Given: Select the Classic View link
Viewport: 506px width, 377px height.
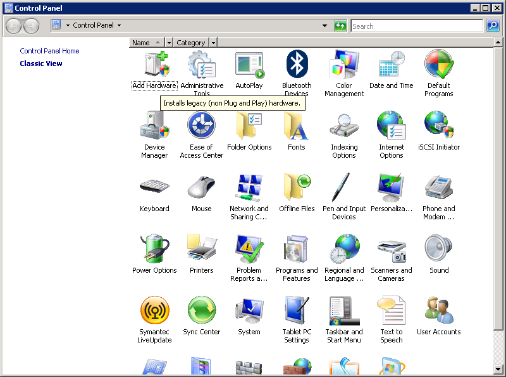Looking at the screenshot, I should [41, 63].
